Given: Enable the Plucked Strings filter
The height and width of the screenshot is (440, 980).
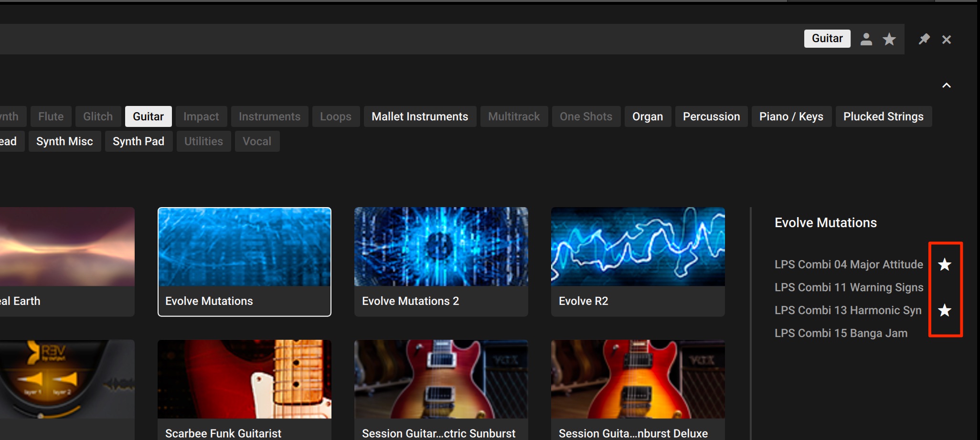Looking at the screenshot, I should tap(884, 116).
